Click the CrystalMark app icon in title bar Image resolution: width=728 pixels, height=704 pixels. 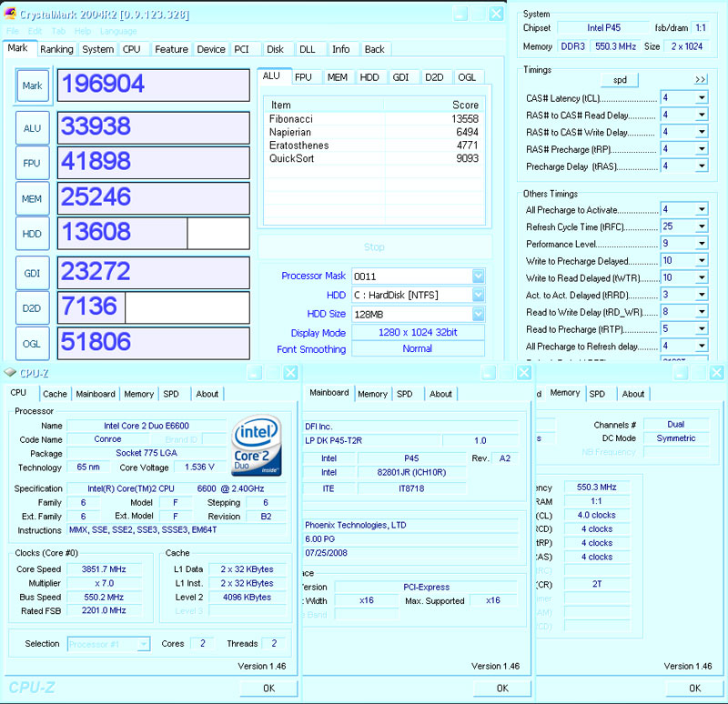(x=10, y=14)
